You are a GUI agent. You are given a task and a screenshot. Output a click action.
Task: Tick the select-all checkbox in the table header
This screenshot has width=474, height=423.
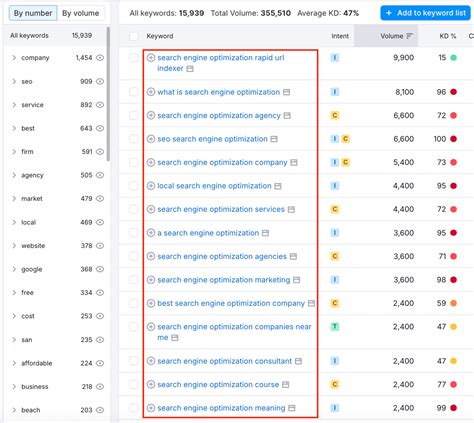pyautogui.click(x=134, y=36)
